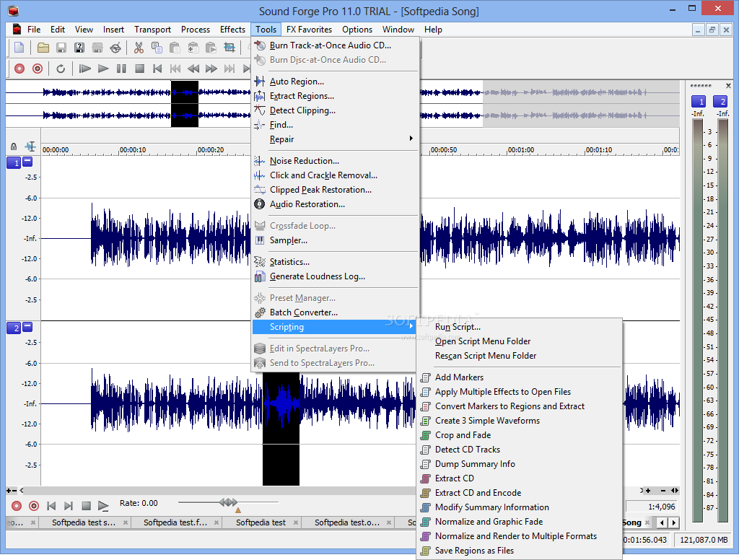This screenshot has width=739, height=560.
Task: Click the Open folder toolbar icon
Action: point(43,48)
